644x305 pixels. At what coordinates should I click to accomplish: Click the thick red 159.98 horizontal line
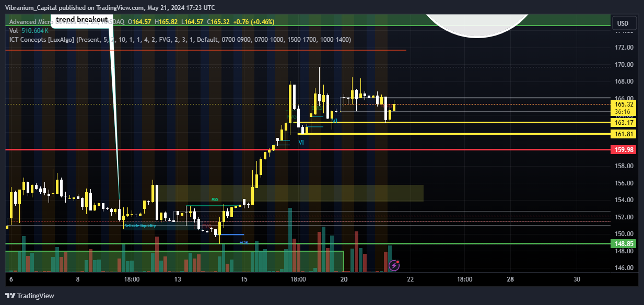[308, 149]
